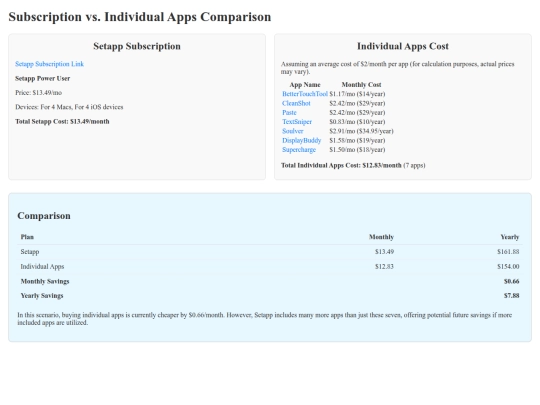Click the '$0.66' savings value
Image resolution: width=540 pixels, height=405 pixels.
pos(511,281)
